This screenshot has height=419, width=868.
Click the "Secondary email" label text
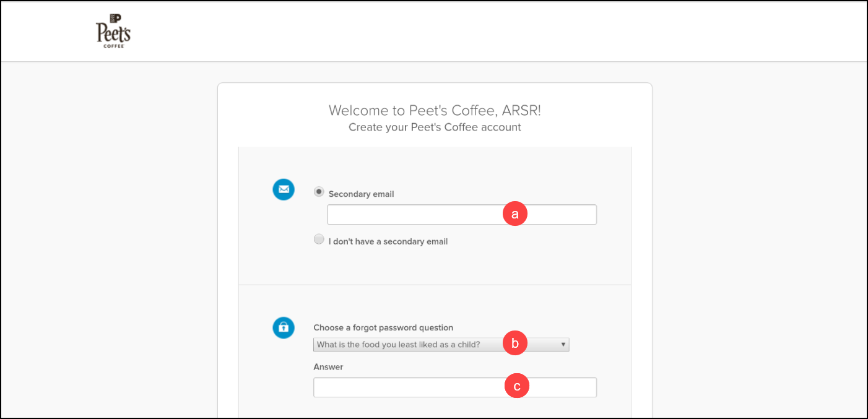pyautogui.click(x=362, y=194)
